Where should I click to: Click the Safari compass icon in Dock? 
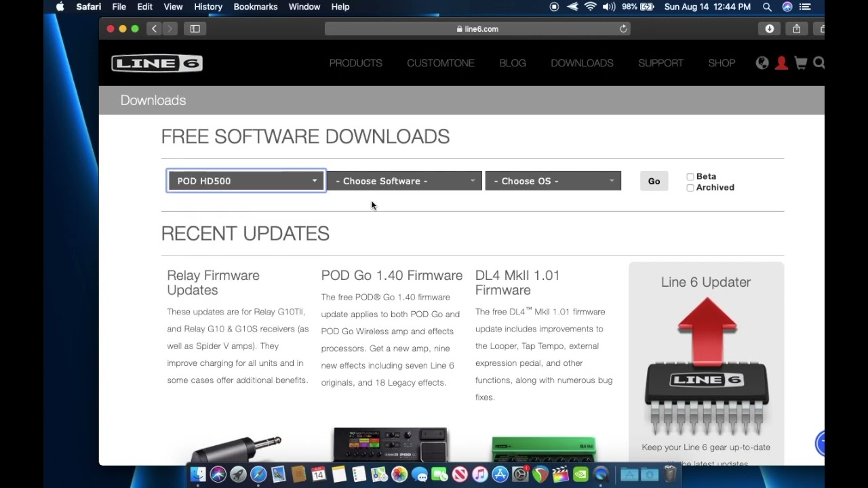(x=258, y=474)
